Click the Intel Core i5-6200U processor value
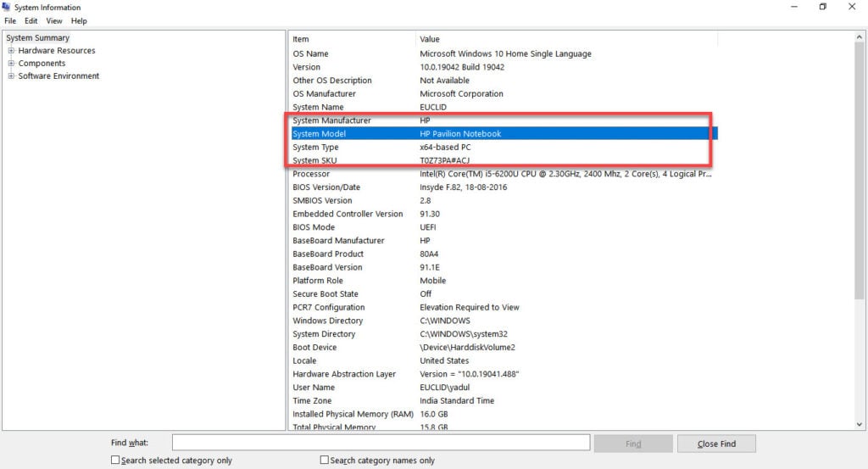This screenshot has height=469, width=868. click(565, 174)
